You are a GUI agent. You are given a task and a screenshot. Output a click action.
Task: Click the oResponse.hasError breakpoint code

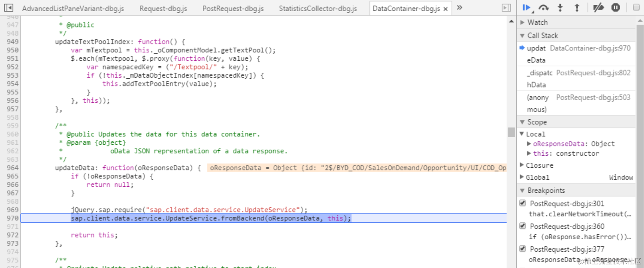(x=580, y=237)
